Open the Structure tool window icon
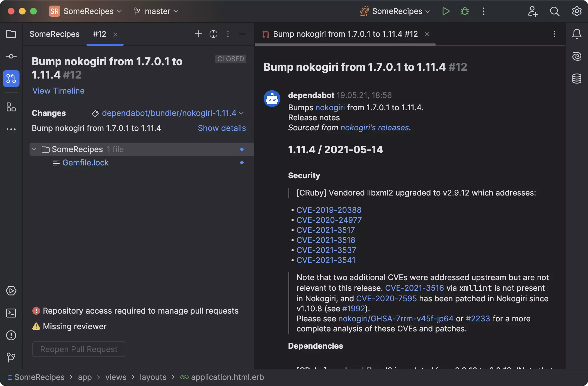 coord(11,107)
